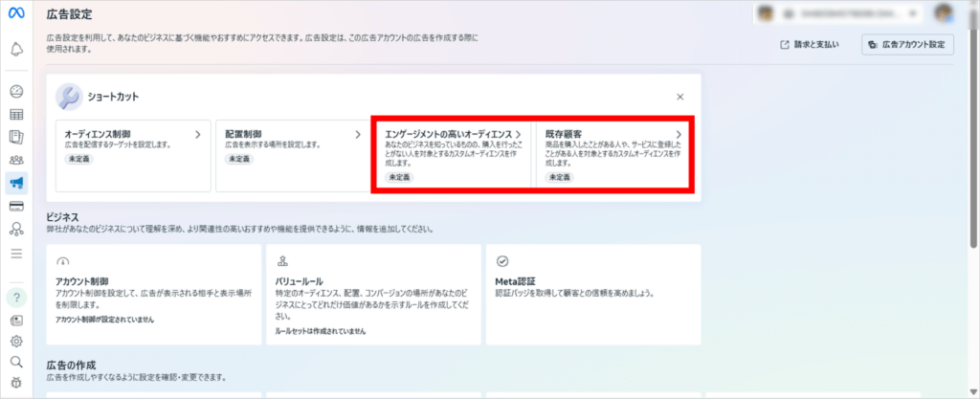The width and height of the screenshot is (980, 399).
Task: Open the All tools hamburger menu
Action: pyautogui.click(x=17, y=254)
